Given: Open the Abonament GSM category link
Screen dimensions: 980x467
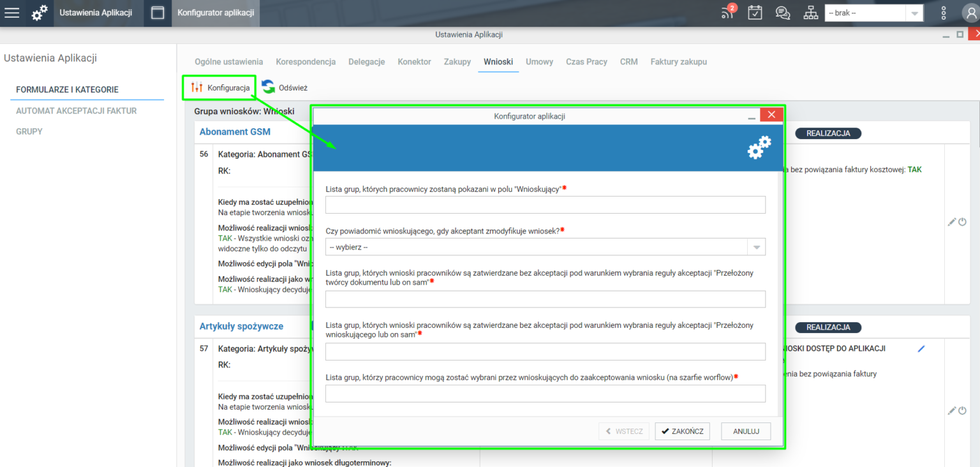Looking at the screenshot, I should click(x=235, y=131).
